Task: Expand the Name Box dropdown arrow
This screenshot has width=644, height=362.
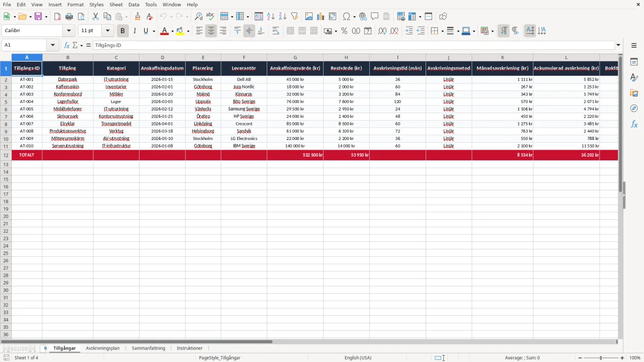Action: click(53, 46)
